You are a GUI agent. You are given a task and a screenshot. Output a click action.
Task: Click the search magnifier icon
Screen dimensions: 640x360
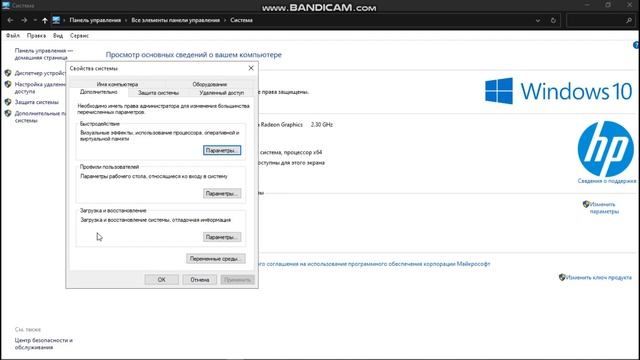pos(629,20)
